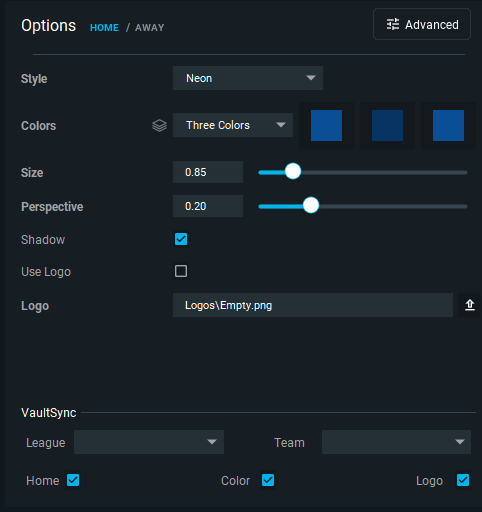Toggle the VaultSync Color checkbox

[x=268, y=480]
